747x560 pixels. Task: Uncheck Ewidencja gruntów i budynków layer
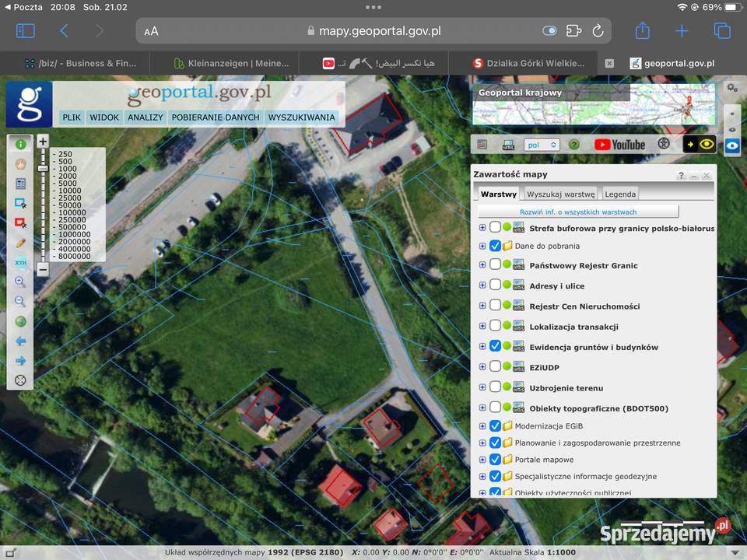click(x=495, y=346)
